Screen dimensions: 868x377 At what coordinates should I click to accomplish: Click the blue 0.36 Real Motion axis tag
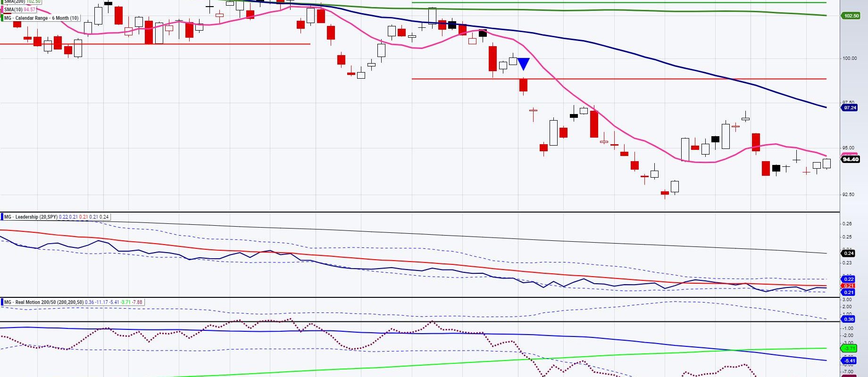coord(848,320)
